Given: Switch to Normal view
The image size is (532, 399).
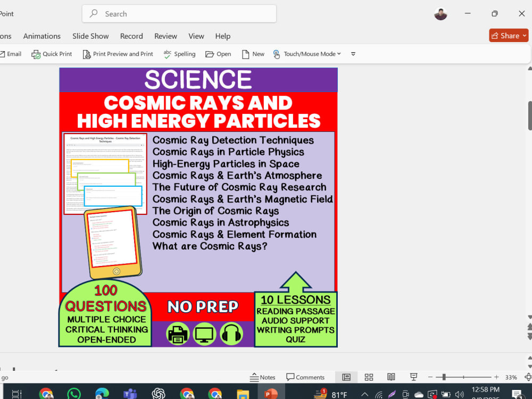Looking at the screenshot, I should pyautogui.click(x=346, y=377).
